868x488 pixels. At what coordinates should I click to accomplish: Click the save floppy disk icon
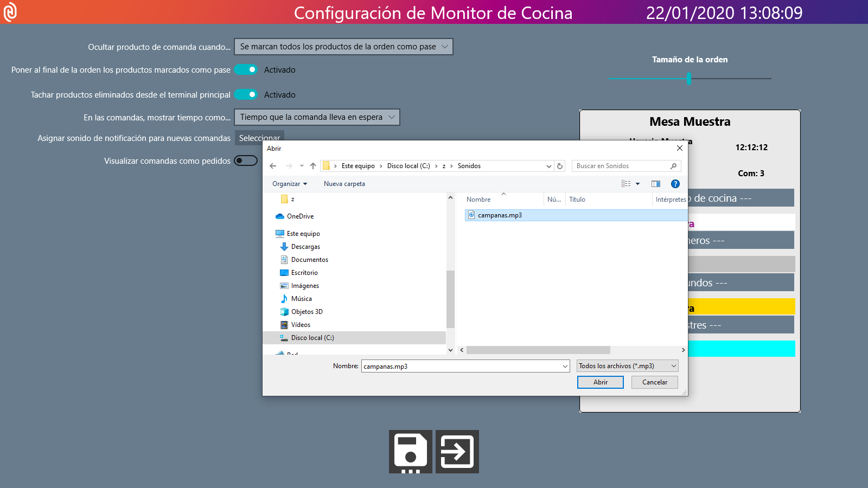pos(410,452)
